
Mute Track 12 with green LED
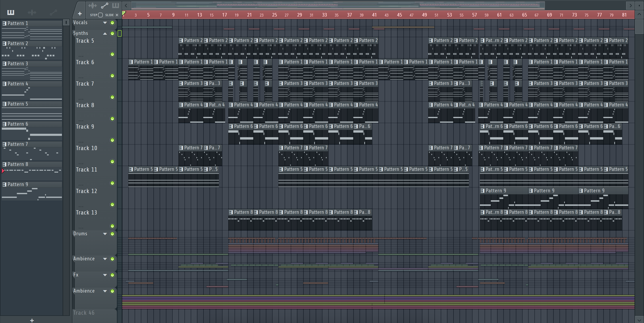[112, 205]
